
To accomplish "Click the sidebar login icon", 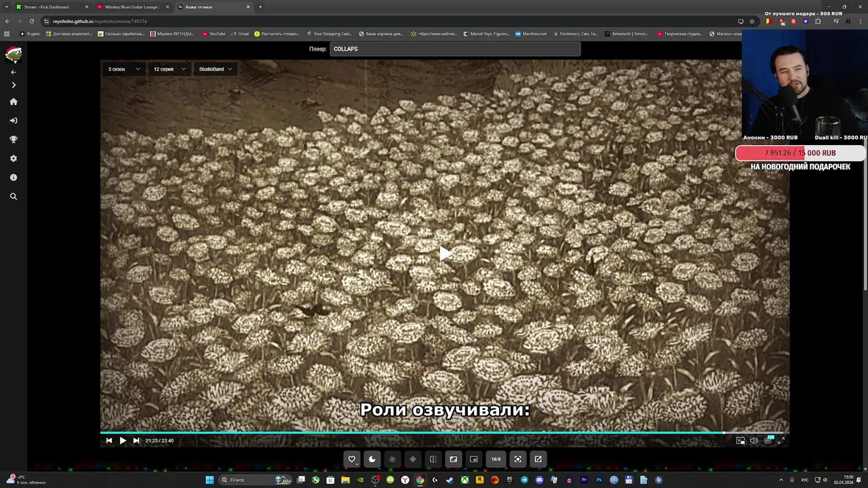I will 13,121.
